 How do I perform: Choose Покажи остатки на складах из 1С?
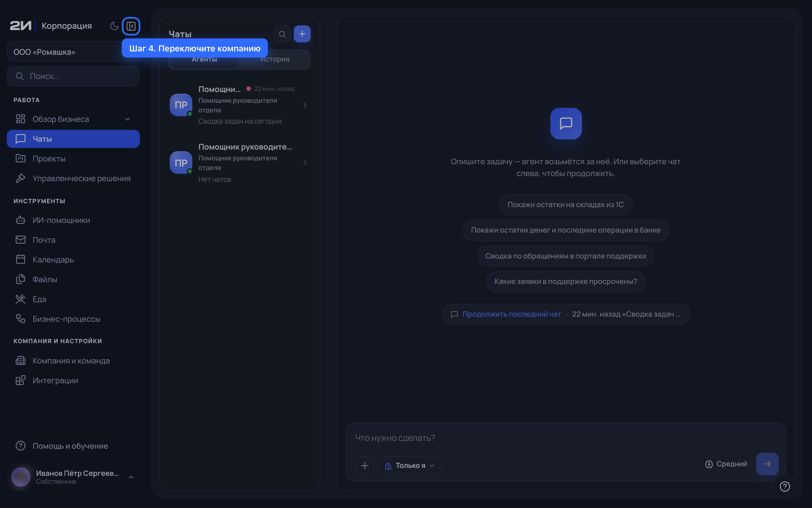pyautogui.click(x=565, y=205)
